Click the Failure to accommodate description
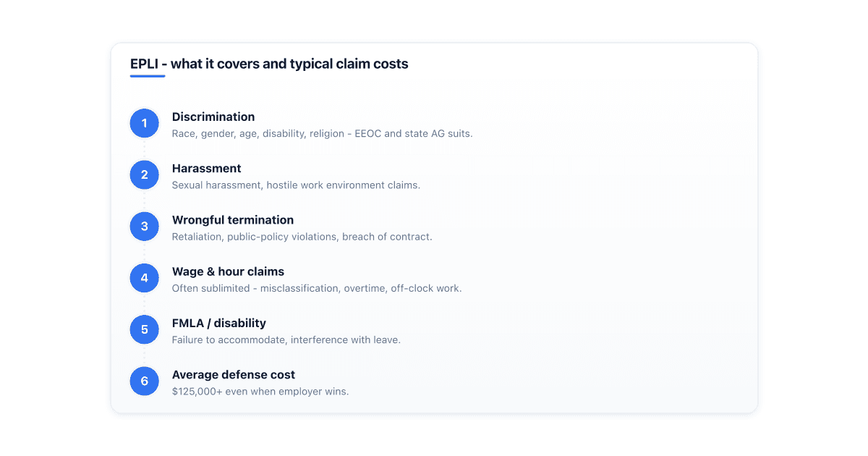 coord(286,339)
